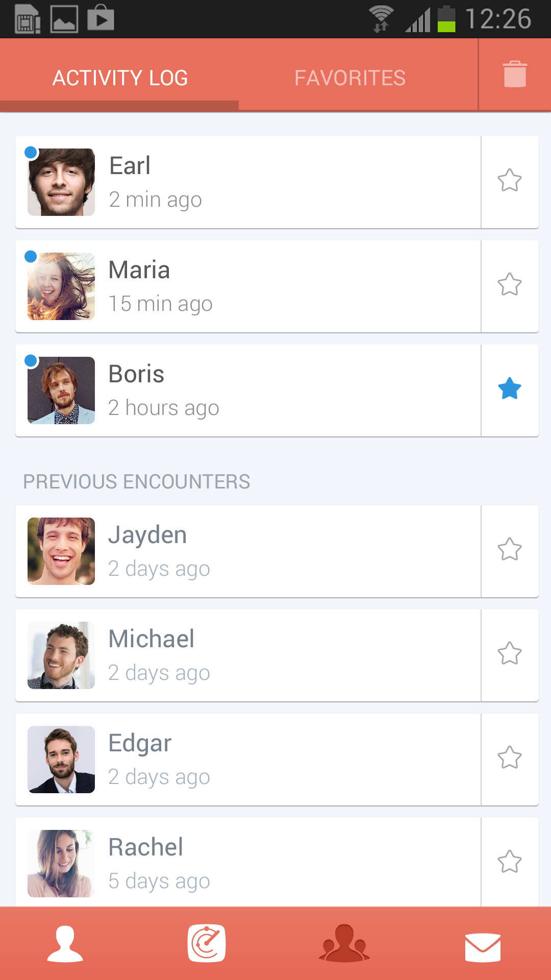Tap Maria's profile photo
This screenshot has height=980, width=551.
(x=61, y=286)
